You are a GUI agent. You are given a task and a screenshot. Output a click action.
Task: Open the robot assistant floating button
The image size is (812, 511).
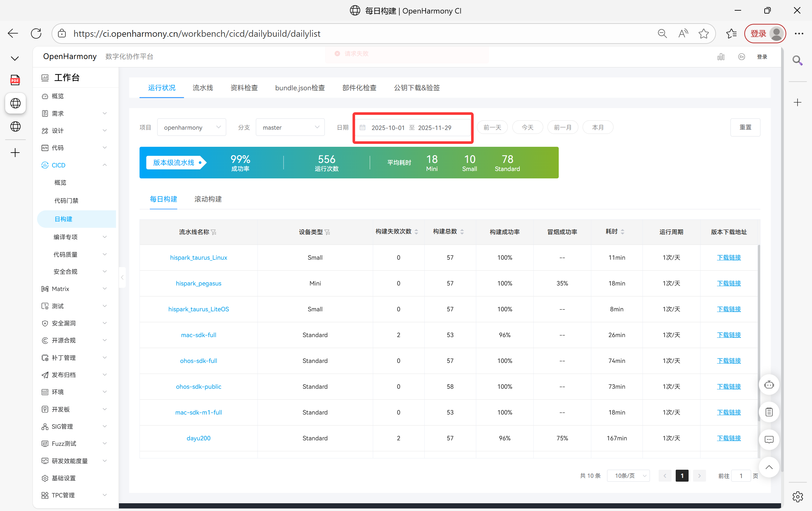[768, 385]
